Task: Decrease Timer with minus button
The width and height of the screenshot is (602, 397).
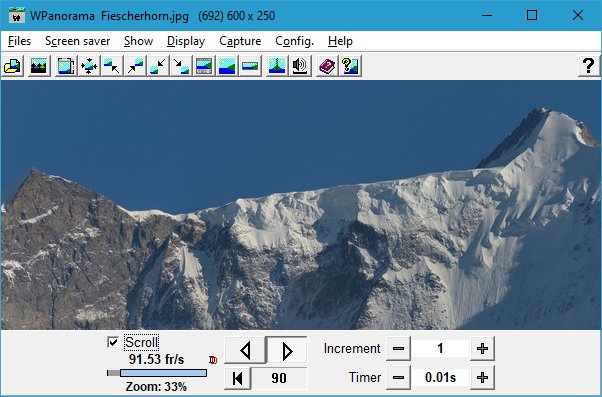Action: (x=398, y=377)
